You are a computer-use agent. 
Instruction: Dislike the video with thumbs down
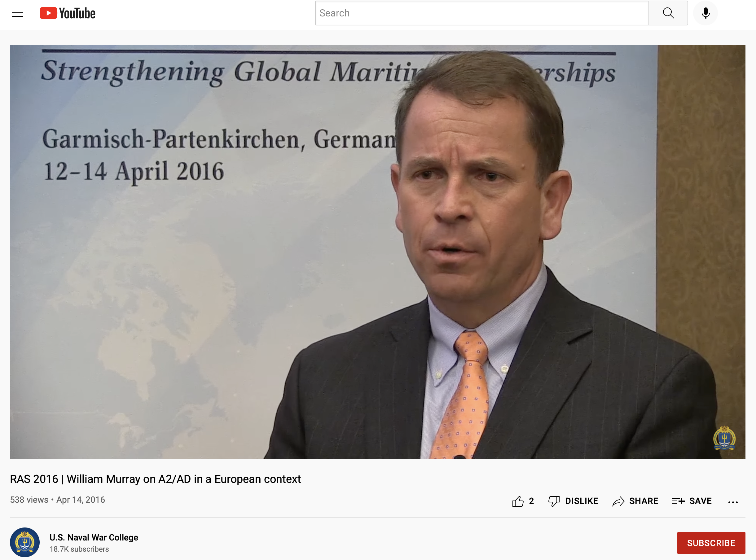point(554,501)
